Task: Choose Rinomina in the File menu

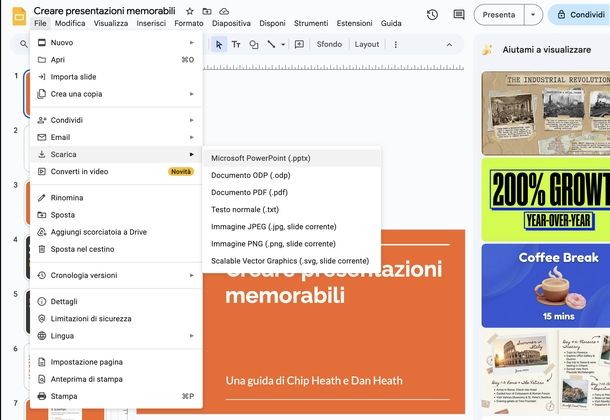Action: (x=116, y=198)
